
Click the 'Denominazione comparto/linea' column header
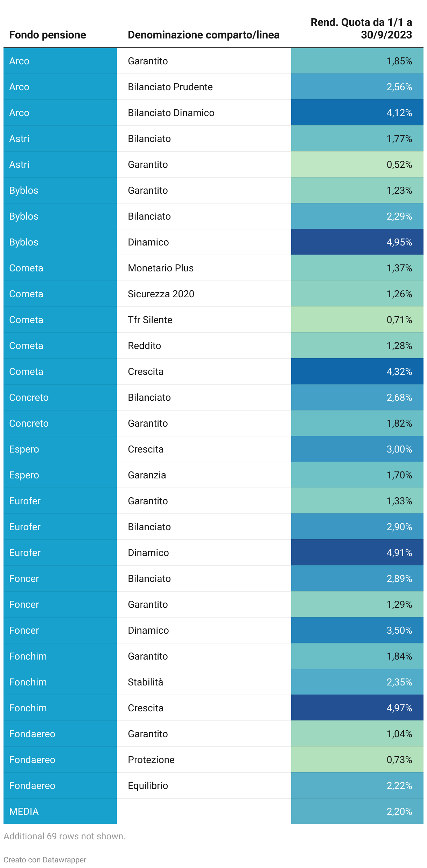click(x=203, y=35)
